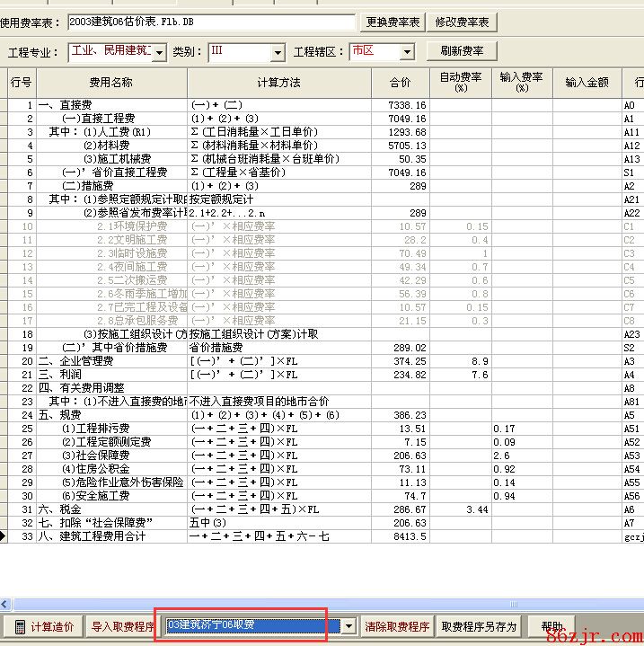The image size is (644, 646).
Task: Click the 计算方法 column header
Action: [278, 83]
